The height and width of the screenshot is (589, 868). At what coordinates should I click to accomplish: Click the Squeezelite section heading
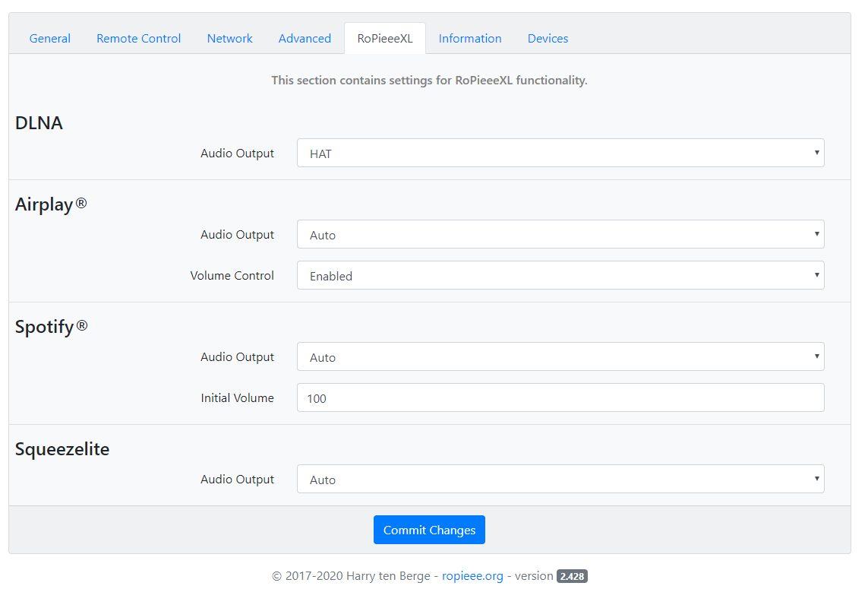[62, 449]
